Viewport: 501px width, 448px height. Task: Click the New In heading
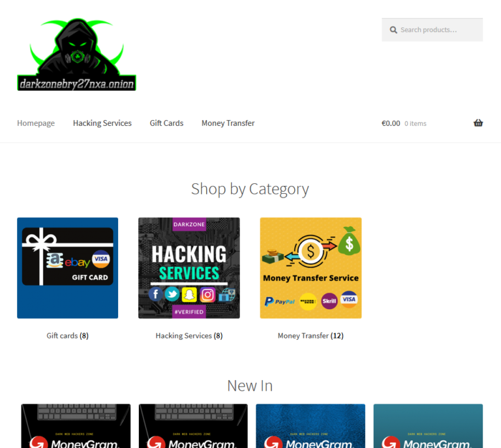[250, 386]
